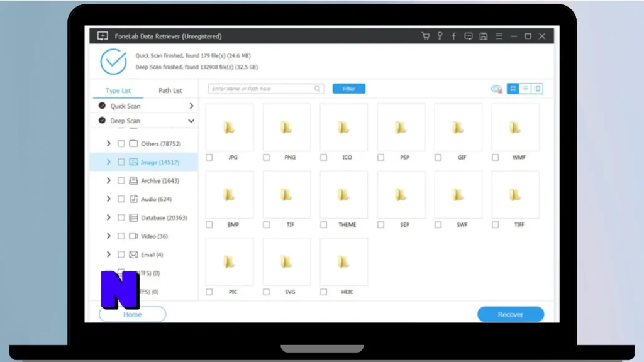Open the feedback chat icon
The width and height of the screenshot is (644, 362).
[x=468, y=36]
